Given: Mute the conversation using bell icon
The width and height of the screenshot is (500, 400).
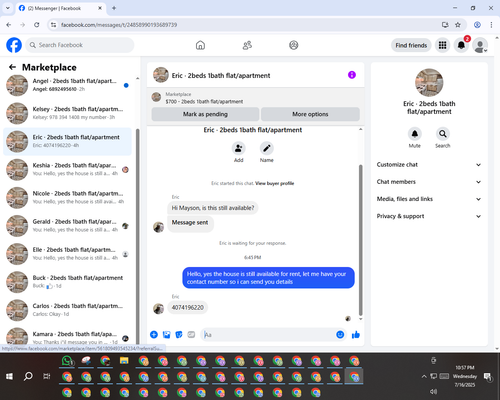Looking at the screenshot, I should tap(415, 134).
